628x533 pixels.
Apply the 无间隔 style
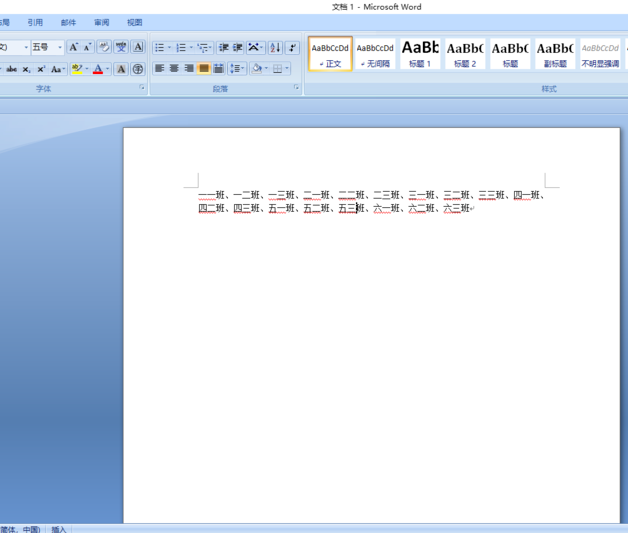coord(375,54)
